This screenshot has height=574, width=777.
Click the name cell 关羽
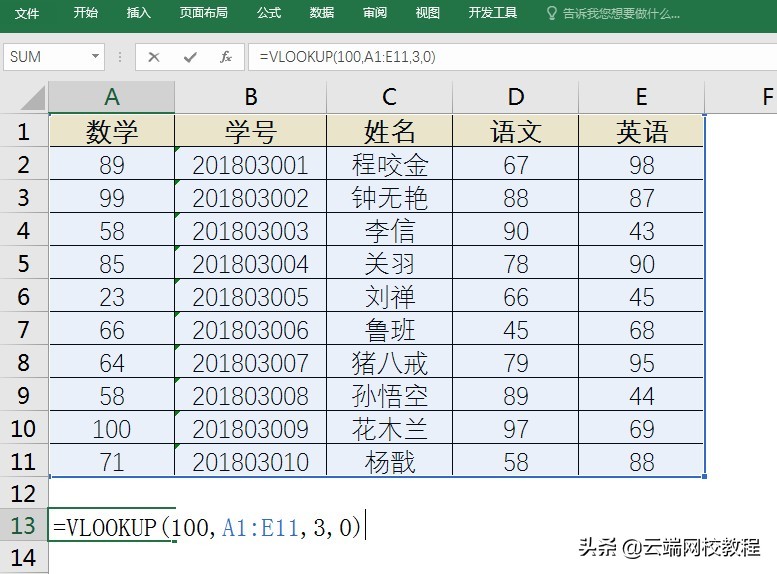[389, 264]
